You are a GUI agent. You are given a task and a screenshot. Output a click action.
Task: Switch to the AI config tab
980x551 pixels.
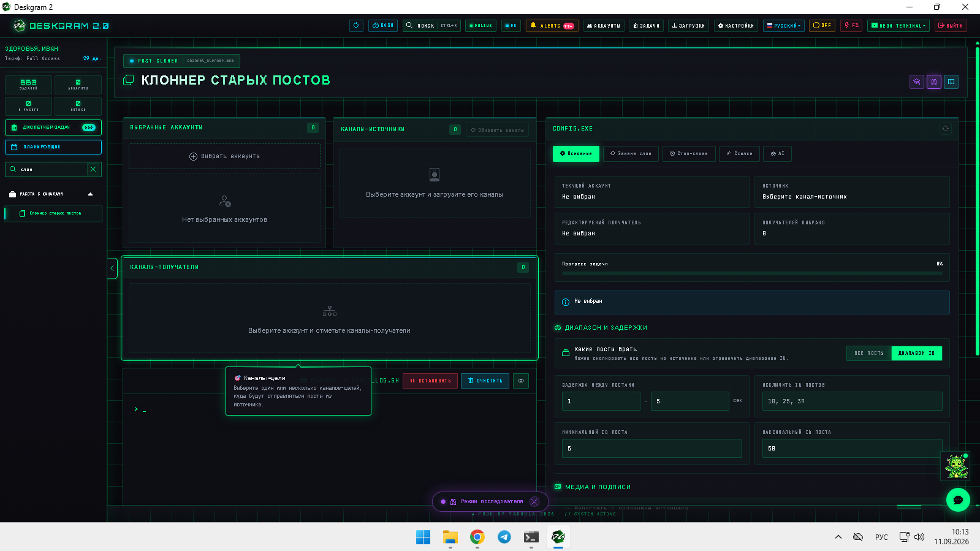777,153
